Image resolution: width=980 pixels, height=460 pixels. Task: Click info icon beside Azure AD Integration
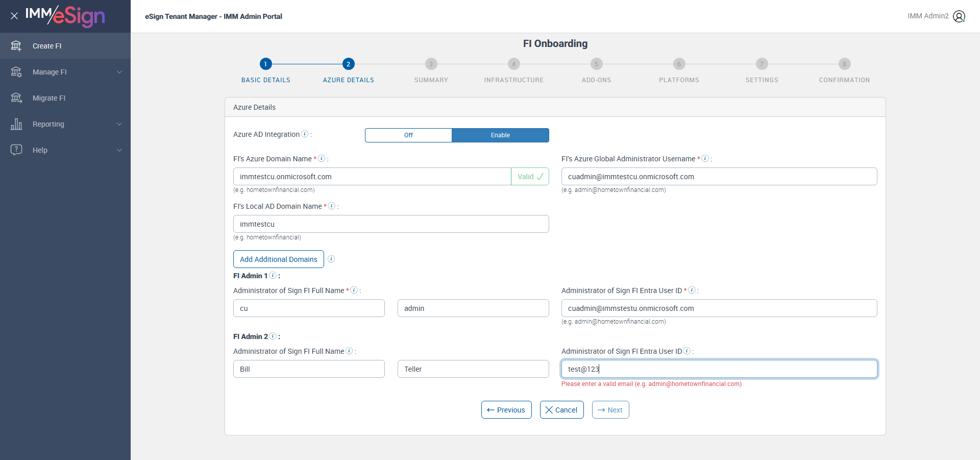305,134
